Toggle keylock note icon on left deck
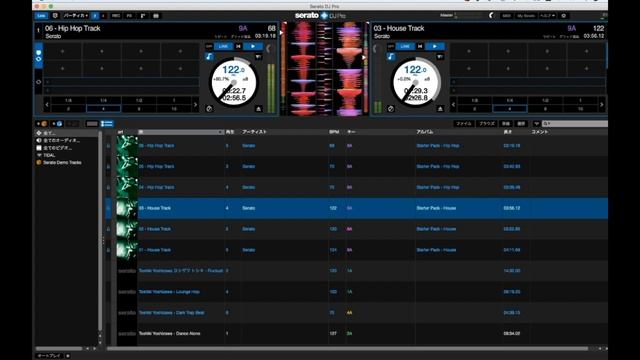This screenshot has height=360, width=640. [209, 56]
